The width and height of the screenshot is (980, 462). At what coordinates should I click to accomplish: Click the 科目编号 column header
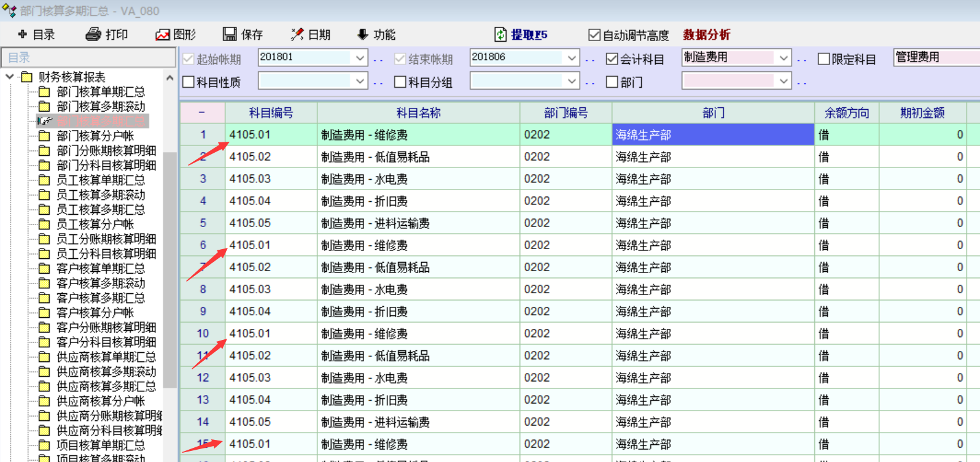tap(271, 113)
